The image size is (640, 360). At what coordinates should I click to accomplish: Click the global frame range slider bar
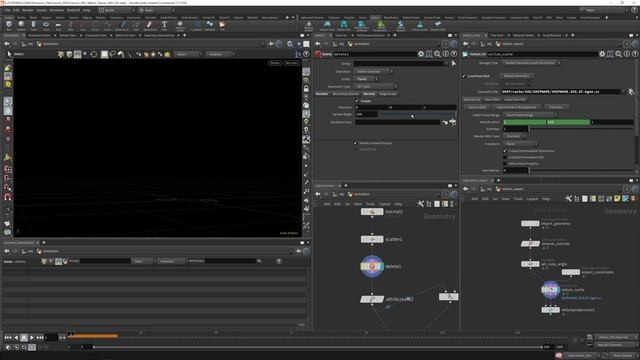(317, 347)
